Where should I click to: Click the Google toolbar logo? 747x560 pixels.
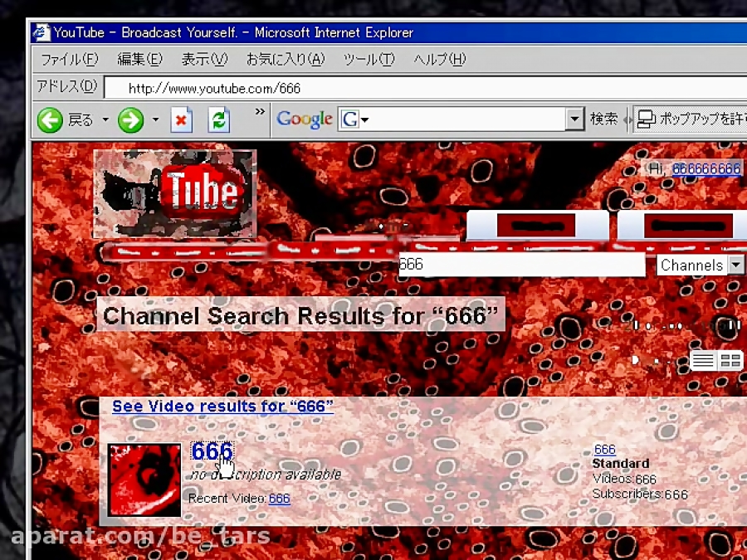pyautogui.click(x=304, y=119)
